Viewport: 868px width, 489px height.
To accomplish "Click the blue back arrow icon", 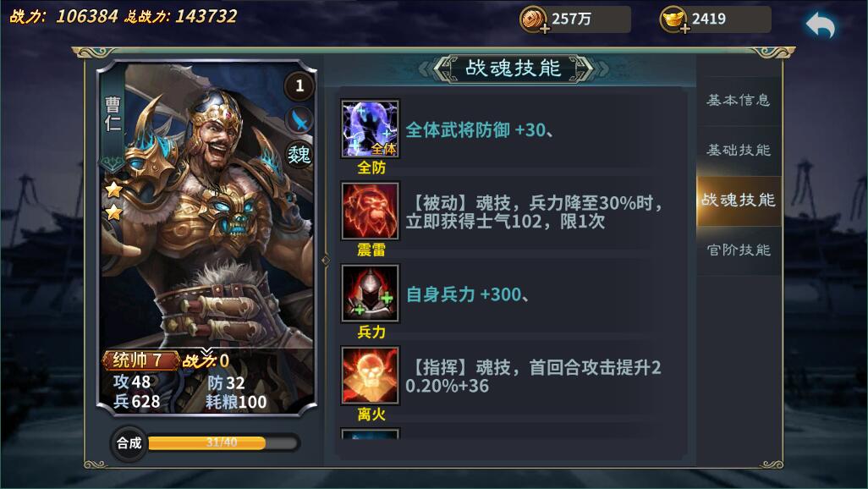I will click(820, 26).
